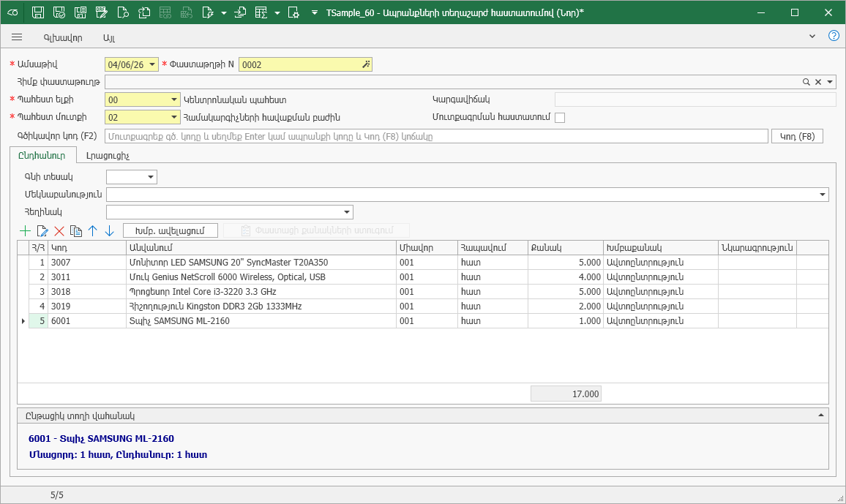
Task: Open the Պահեստ մուտքի dropdown showing 02
Action: 173,117
